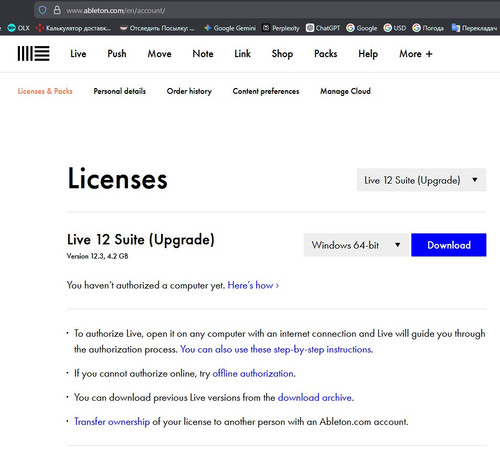The height and width of the screenshot is (450, 500).
Task: Open the step-by-step instructions link
Action: (x=277, y=349)
